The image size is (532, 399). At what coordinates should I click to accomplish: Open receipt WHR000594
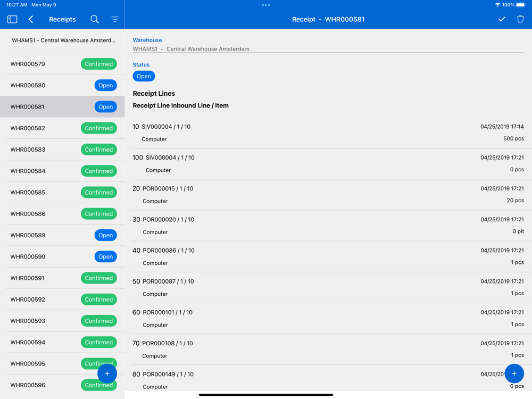[62, 342]
